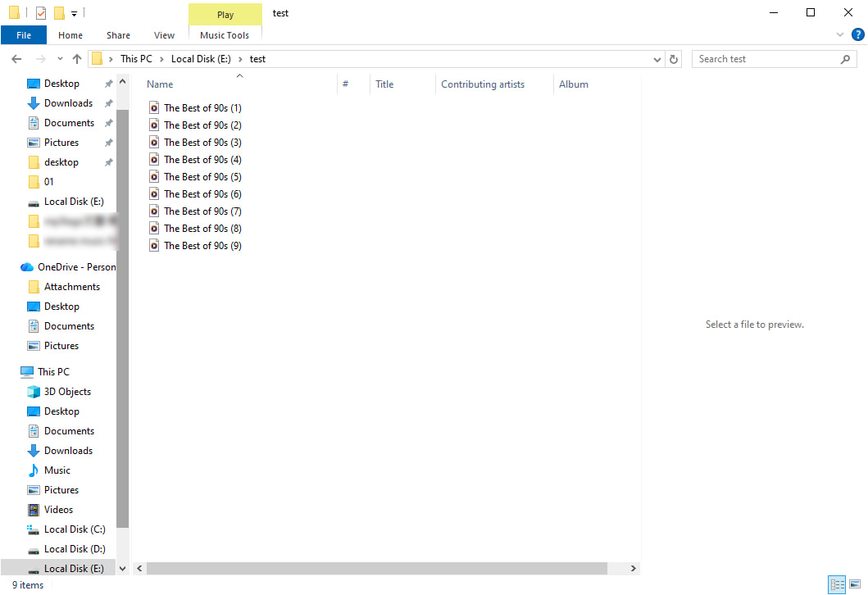The width and height of the screenshot is (868, 595).
Task: Open the recent locations dropdown arrow
Action: click(x=60, y=59)
